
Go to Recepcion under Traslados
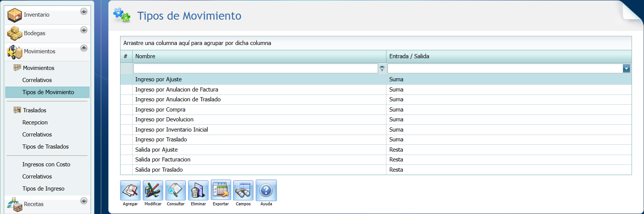35,123
